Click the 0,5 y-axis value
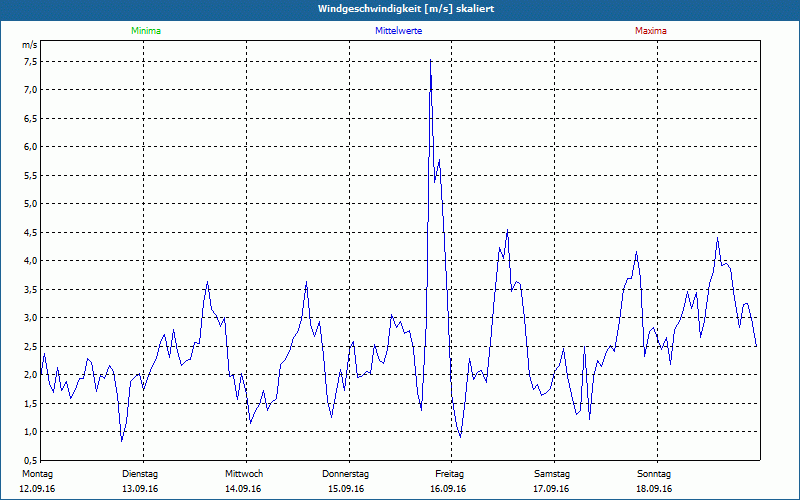Image resolution: width=800 pixels, height=500 pixels. (x=31, y=460)
